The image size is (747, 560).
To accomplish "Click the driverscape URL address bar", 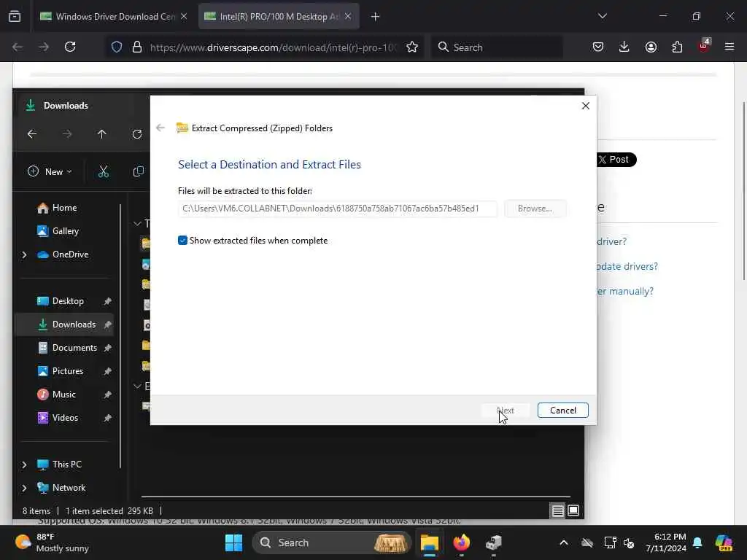I will point(273,47).
